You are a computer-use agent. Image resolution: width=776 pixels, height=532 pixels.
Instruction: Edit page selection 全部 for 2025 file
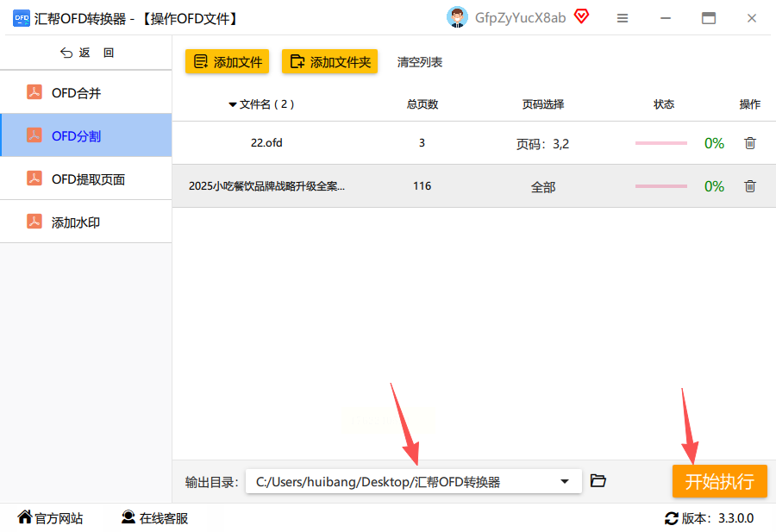[543, 187]
